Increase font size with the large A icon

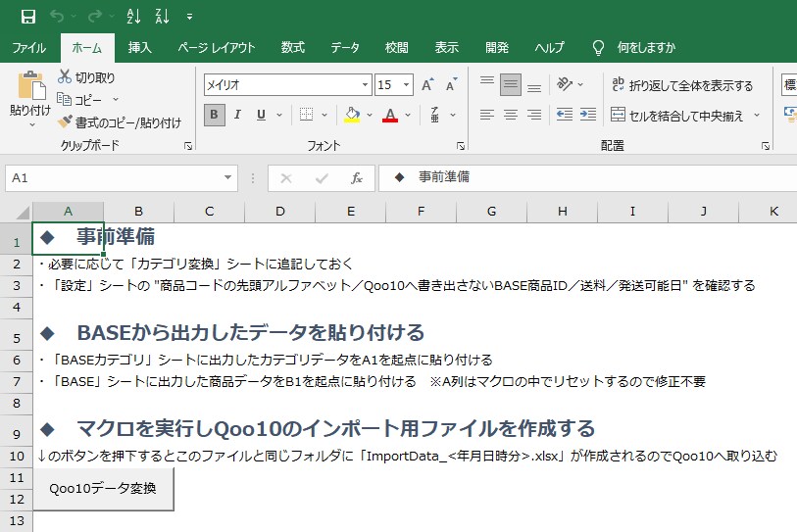[427, 85]
